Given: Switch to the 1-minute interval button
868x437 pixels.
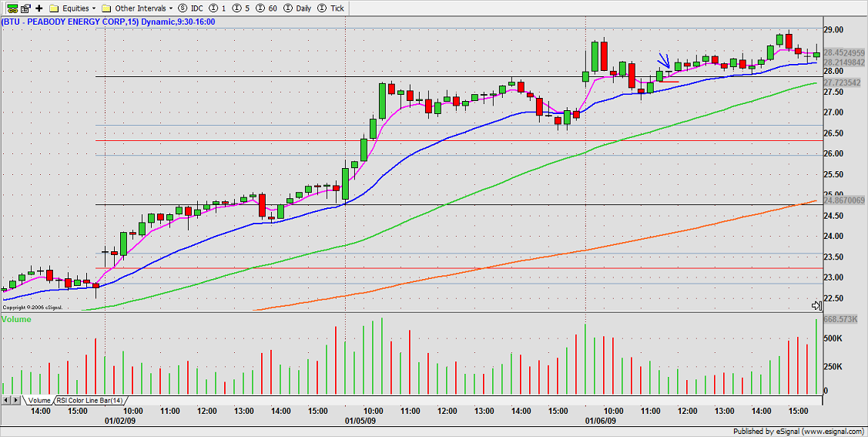Looking at the screenshot, I should pos(217,8).
